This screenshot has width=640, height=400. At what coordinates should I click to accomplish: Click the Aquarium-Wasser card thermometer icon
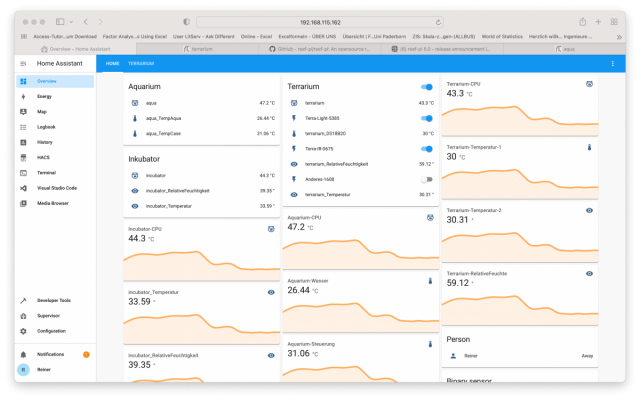click(430, 281)
